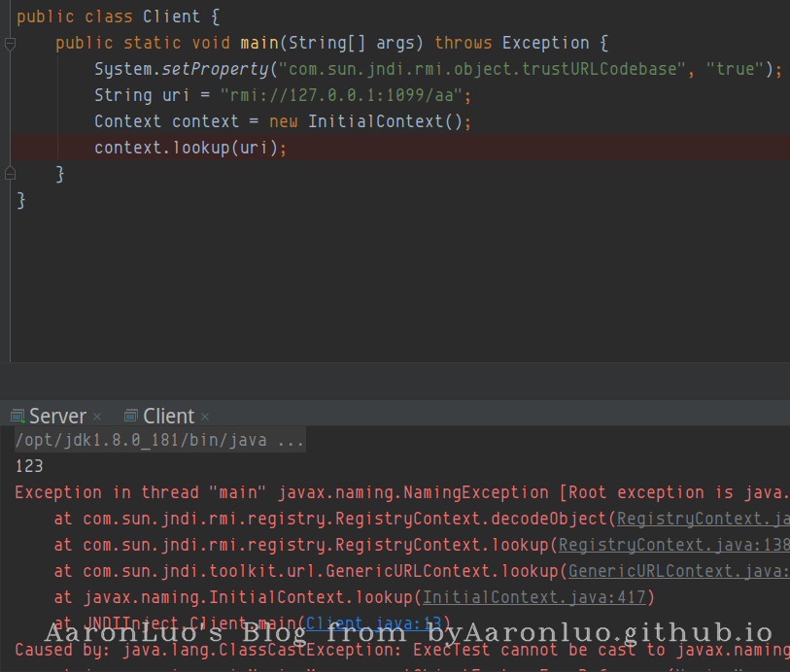
Task: Collapse the main method fold marker
Action: pyautogui.click(x=10, y=44)
